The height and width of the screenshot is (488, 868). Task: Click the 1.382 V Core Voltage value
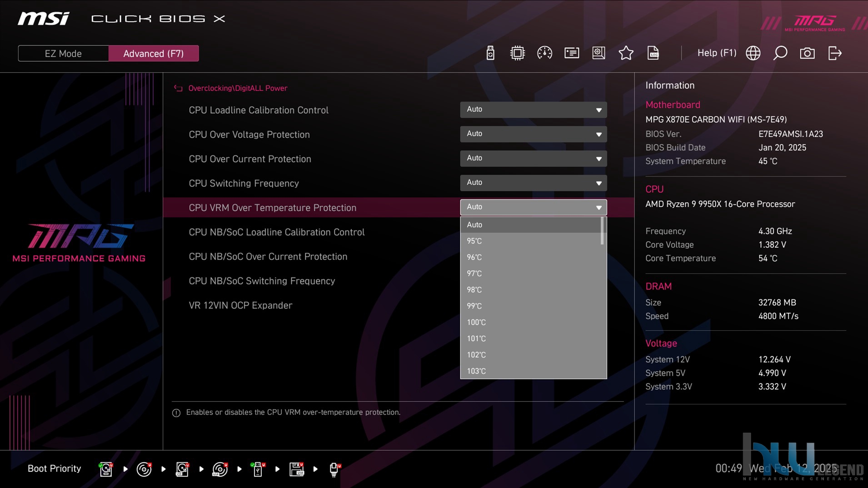(x=772, y=245)
